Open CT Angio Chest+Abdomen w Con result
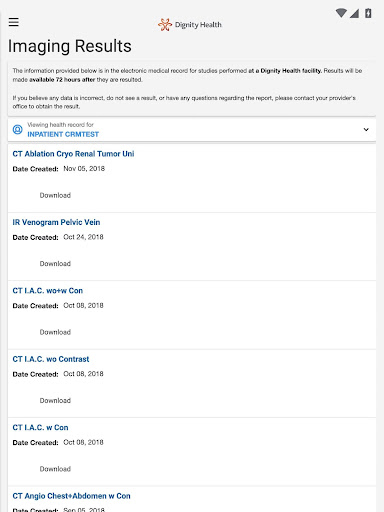The height and width of the screenshot is (512, 384). coord(71,496)
